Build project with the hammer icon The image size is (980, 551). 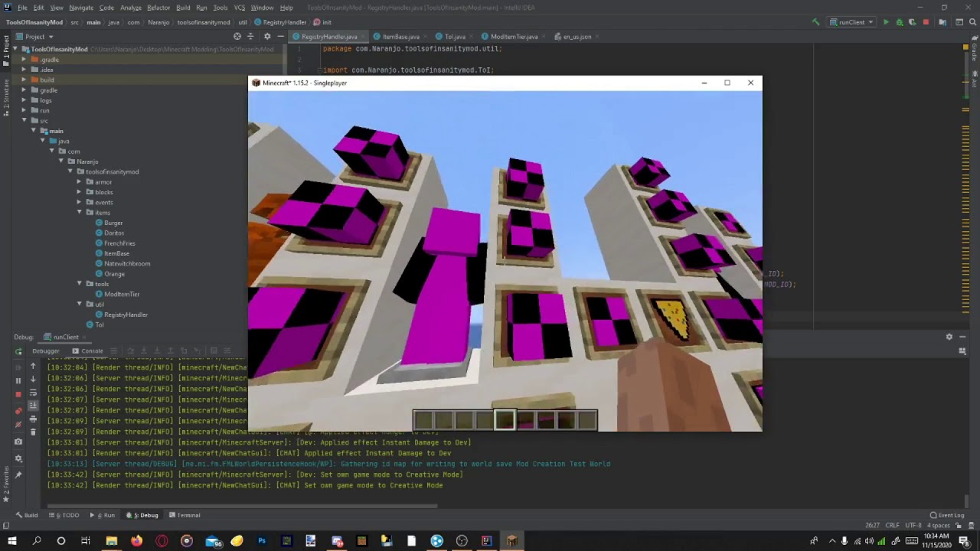coord(815,22)
